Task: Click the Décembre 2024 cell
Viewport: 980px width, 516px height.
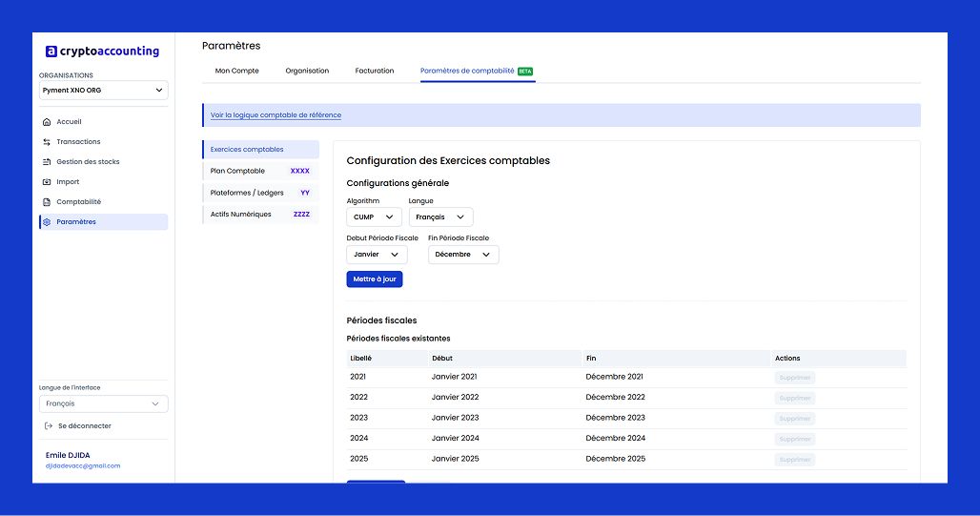Action: (x=615, y=439)
